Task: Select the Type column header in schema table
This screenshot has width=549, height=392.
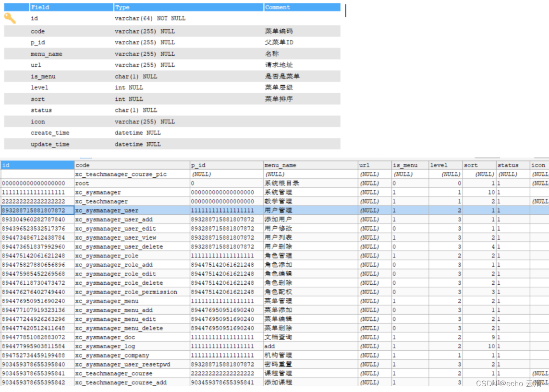Action: point(188,7)
